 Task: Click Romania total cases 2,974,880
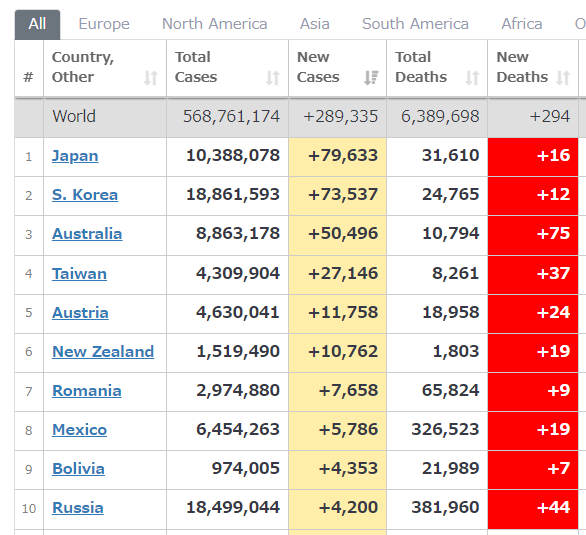point(238,390)
